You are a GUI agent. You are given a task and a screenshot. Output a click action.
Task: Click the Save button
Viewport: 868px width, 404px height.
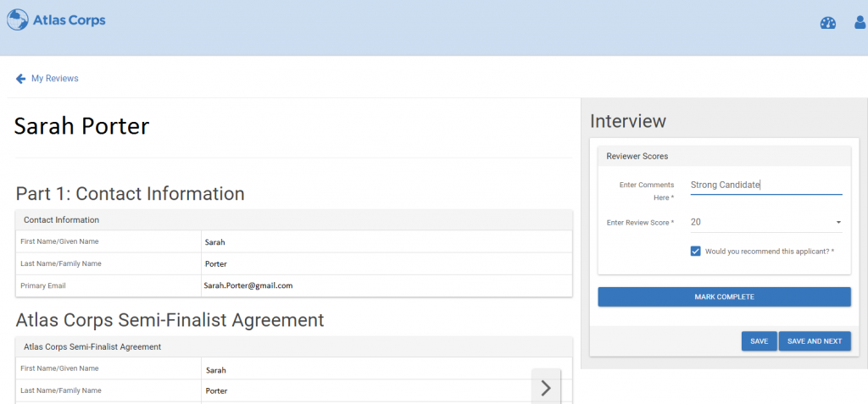[759, 341]
